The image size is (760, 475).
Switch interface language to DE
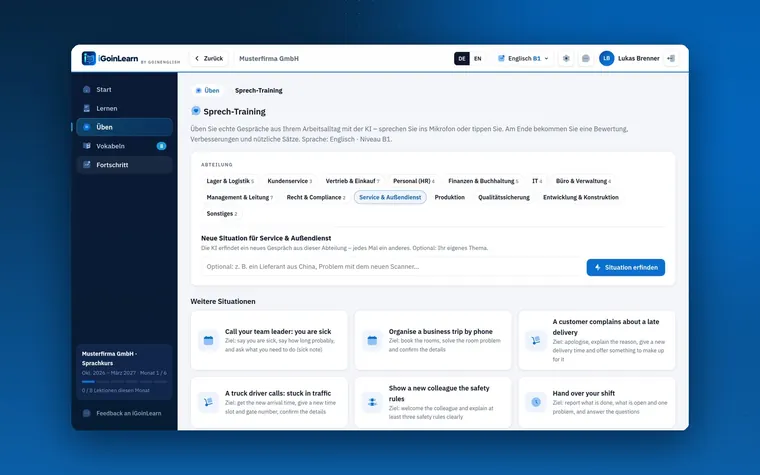[461, 58]
